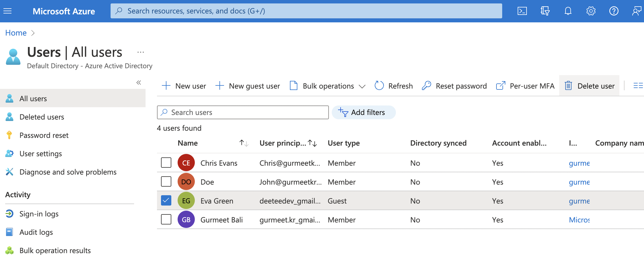Click the notifications bell icon

pyautogui.click(x=568, y=11)
